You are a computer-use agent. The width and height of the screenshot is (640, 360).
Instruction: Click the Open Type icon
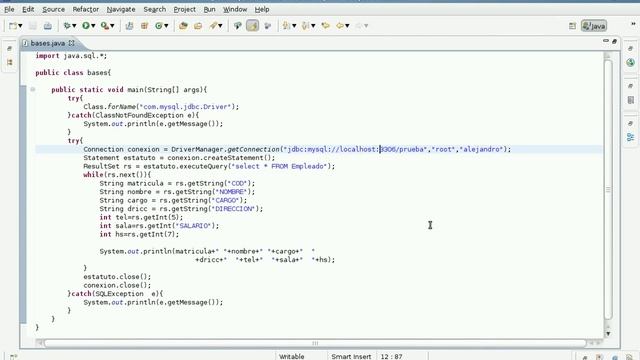point(183,26)
